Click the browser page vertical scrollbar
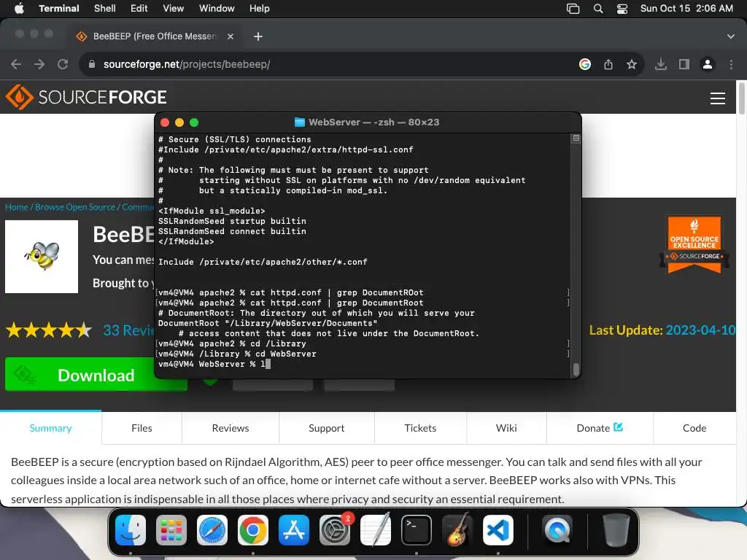The height and width of the screenshot is (560, 747). click(x=741, y=99)
